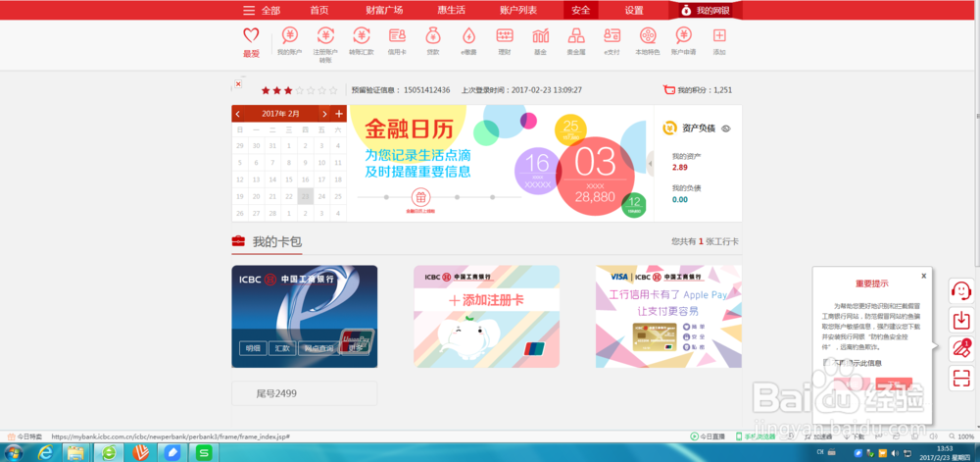The image size is (980, 462).
Task: Open 财富广场 menu
Action: pyautogui.click(x=384, y=10)
